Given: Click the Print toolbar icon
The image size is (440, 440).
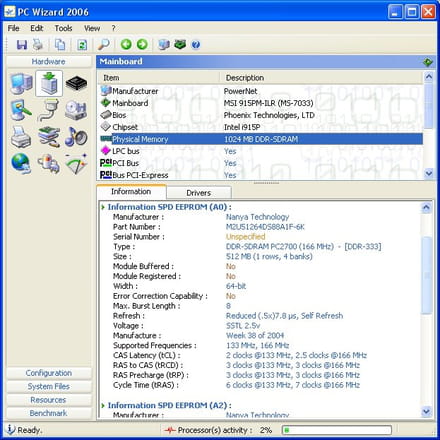Looking at the screenshot, I should 38,44.
